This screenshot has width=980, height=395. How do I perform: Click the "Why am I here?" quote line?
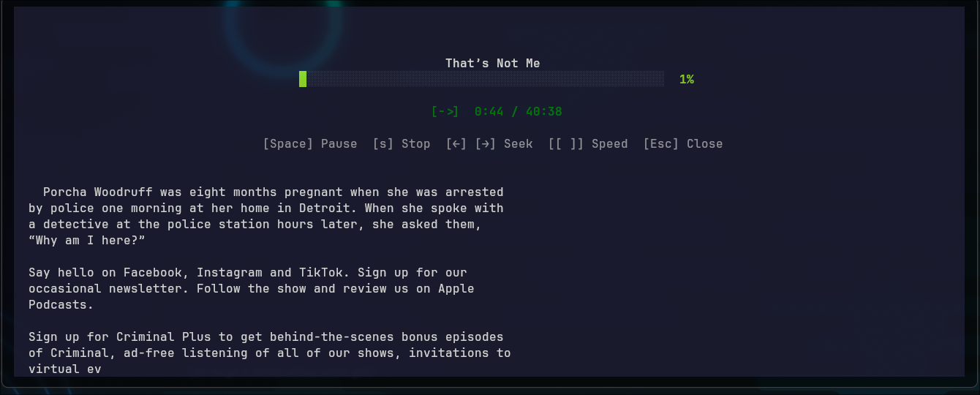point(87,241)
